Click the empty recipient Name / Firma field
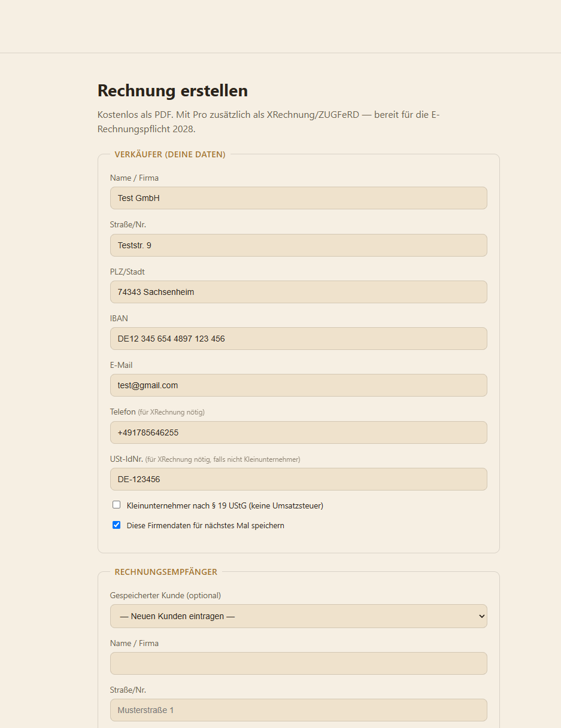Viewport: 561px width, 728px height. click(298, 663)
